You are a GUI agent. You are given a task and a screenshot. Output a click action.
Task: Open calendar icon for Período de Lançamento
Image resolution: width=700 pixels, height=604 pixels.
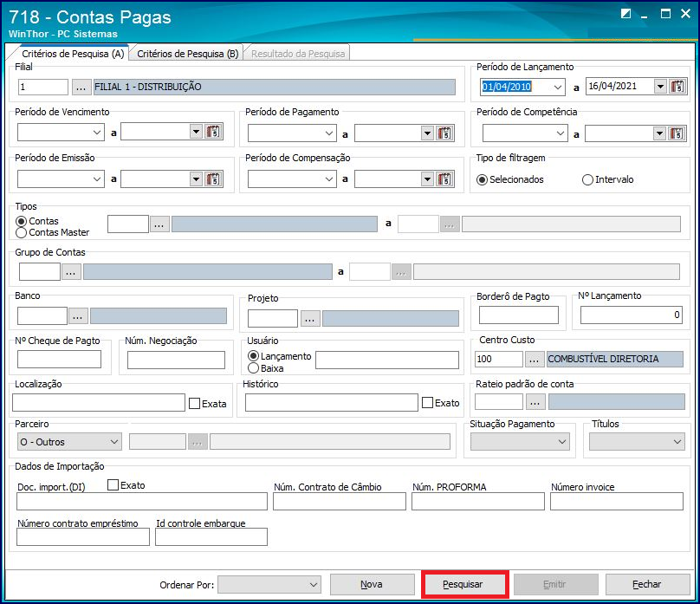[677, 86]
